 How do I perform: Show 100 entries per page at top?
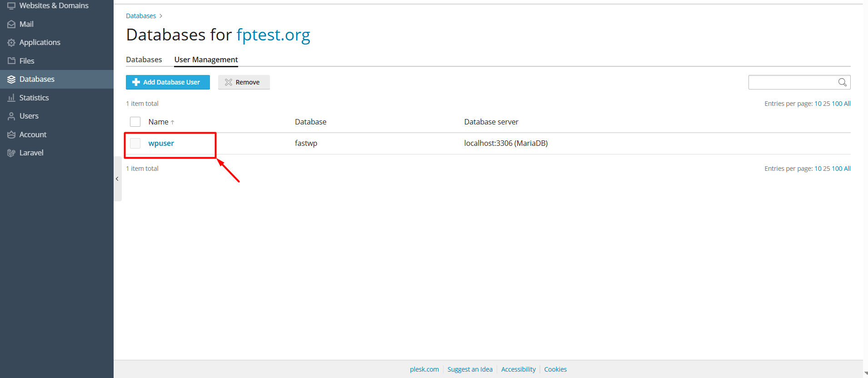click(x=837, y=104)
